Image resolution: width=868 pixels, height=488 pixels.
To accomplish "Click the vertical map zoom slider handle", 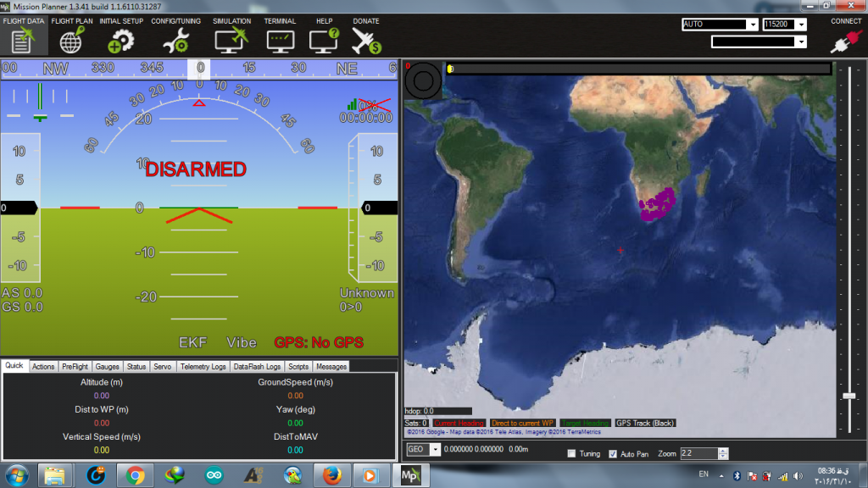I will click(x=849, y=396).
